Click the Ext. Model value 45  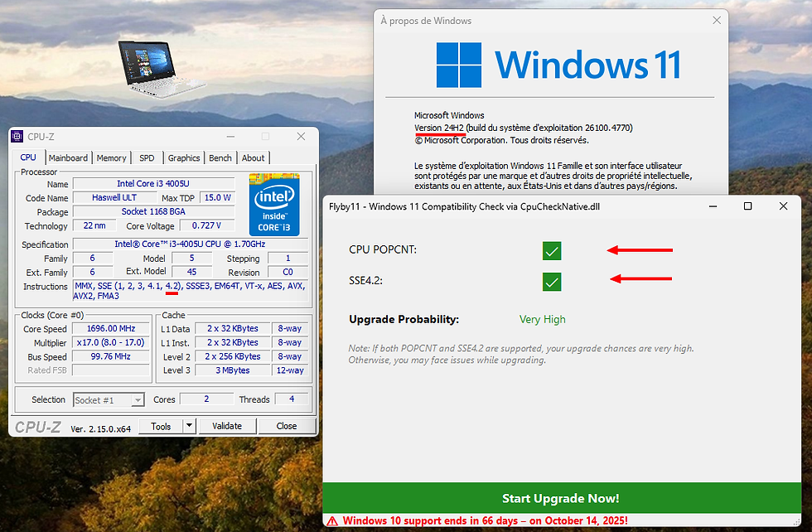click(191, 272)
